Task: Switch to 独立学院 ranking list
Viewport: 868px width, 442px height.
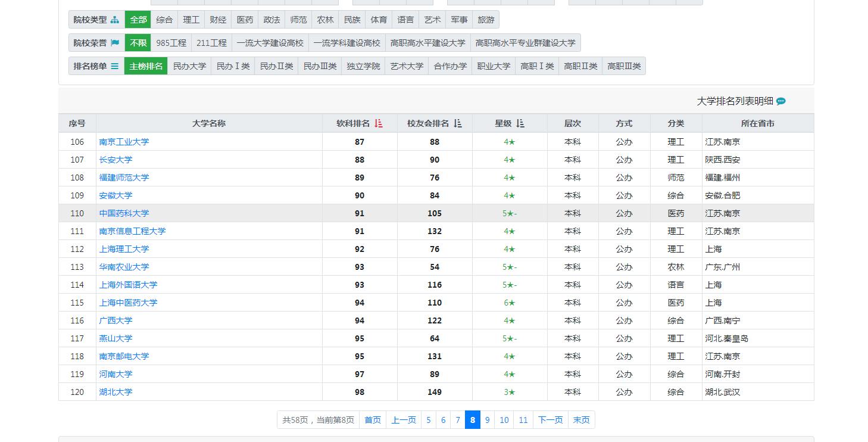Action: point(363,66)
